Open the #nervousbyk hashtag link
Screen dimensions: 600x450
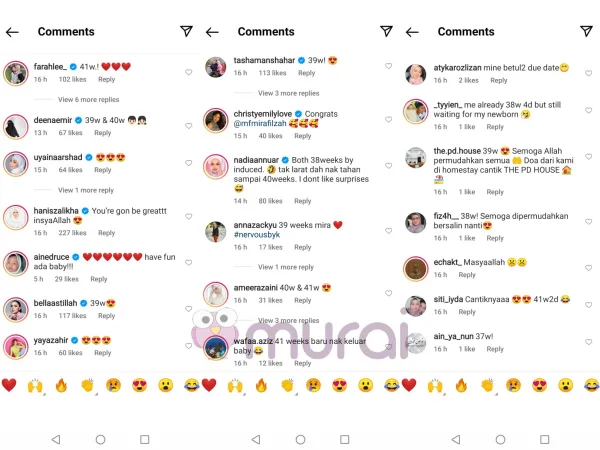click(257, 235)
